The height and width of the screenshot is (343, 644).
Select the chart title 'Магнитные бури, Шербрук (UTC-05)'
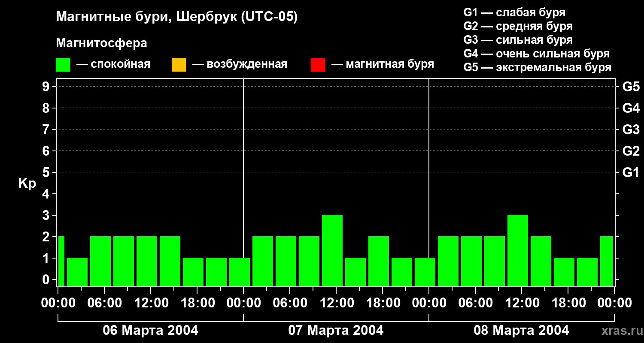point(176,17)
